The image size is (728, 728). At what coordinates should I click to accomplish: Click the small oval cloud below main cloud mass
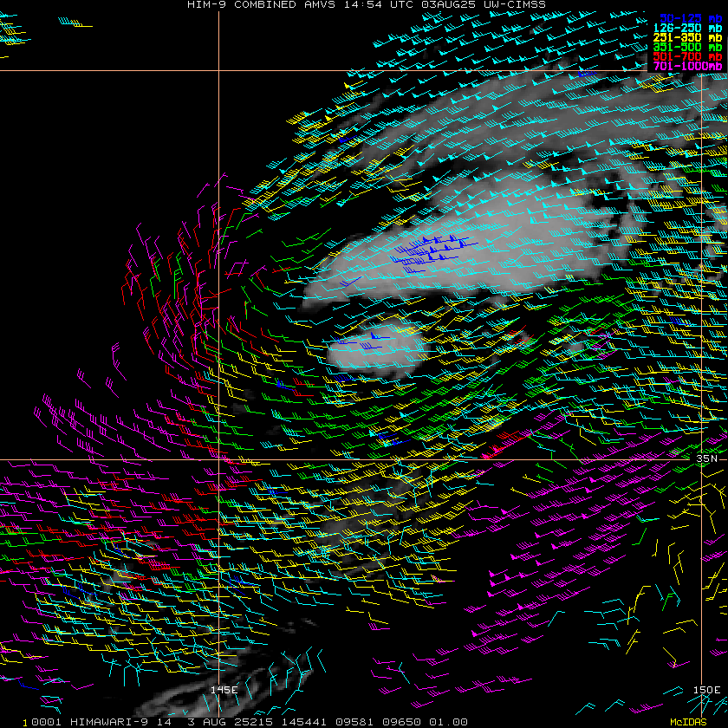click(x=377, y=348)
